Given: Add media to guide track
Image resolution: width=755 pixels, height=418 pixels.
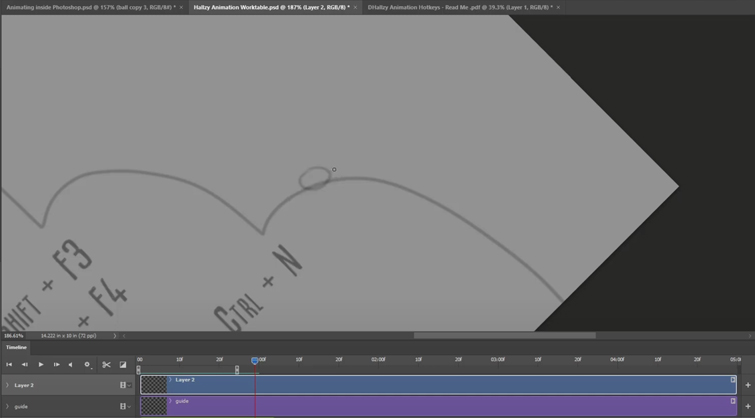Looking at the screenshot, I should 748,406.
